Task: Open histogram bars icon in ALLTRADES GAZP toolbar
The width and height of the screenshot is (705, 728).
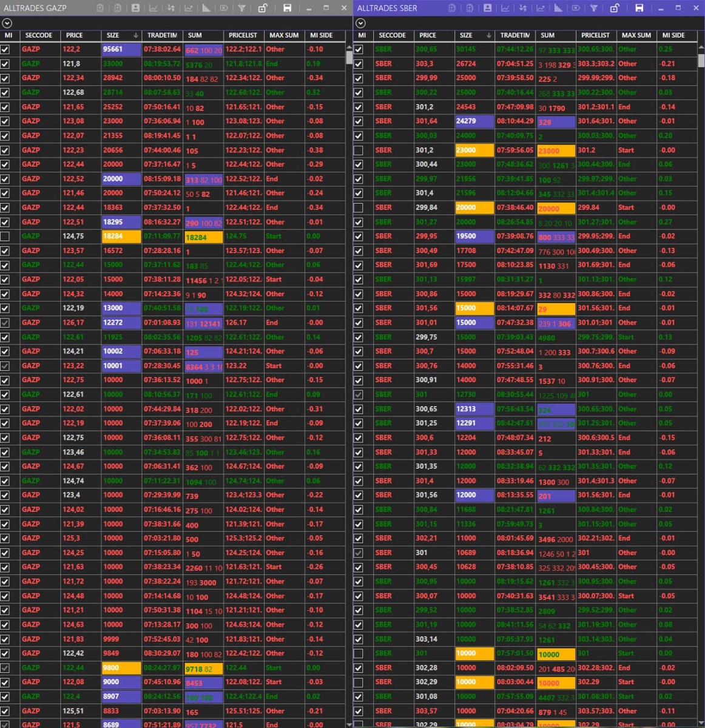Action: coord(206,8)
